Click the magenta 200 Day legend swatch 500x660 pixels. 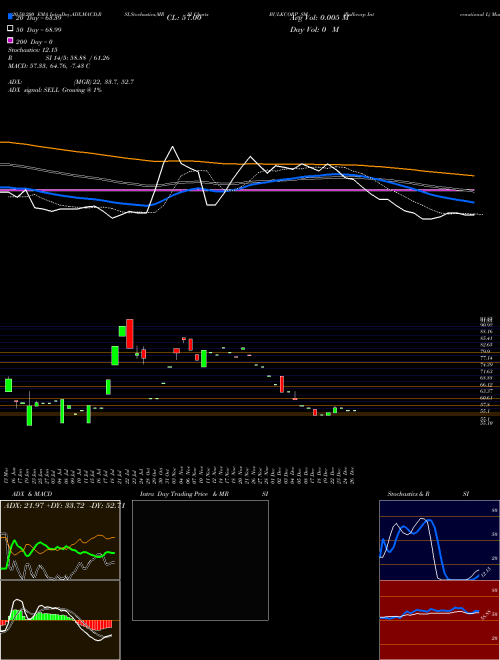10,41
